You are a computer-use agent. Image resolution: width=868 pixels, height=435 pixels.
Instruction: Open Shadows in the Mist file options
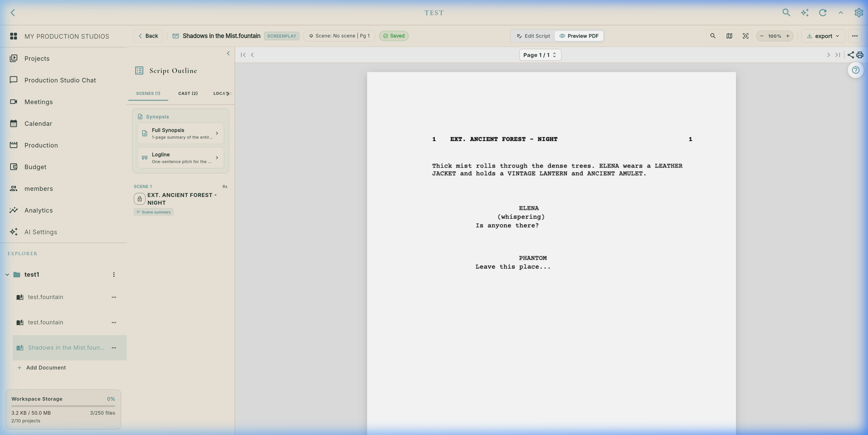114,348
